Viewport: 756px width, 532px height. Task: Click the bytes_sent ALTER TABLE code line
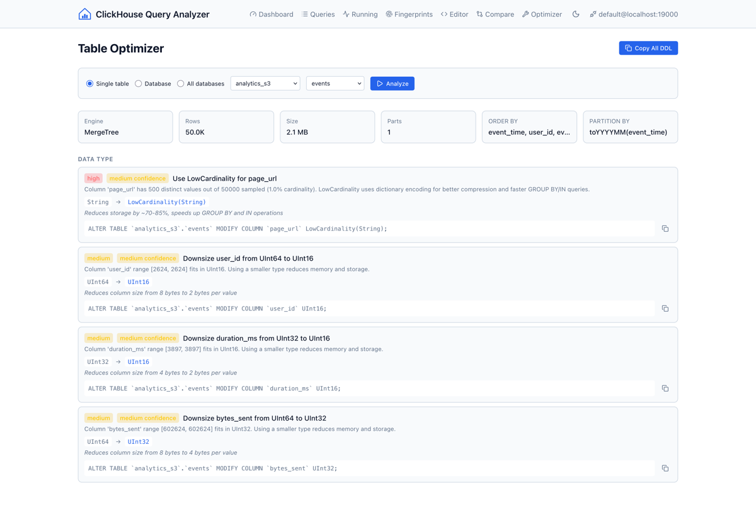(370, 468)
